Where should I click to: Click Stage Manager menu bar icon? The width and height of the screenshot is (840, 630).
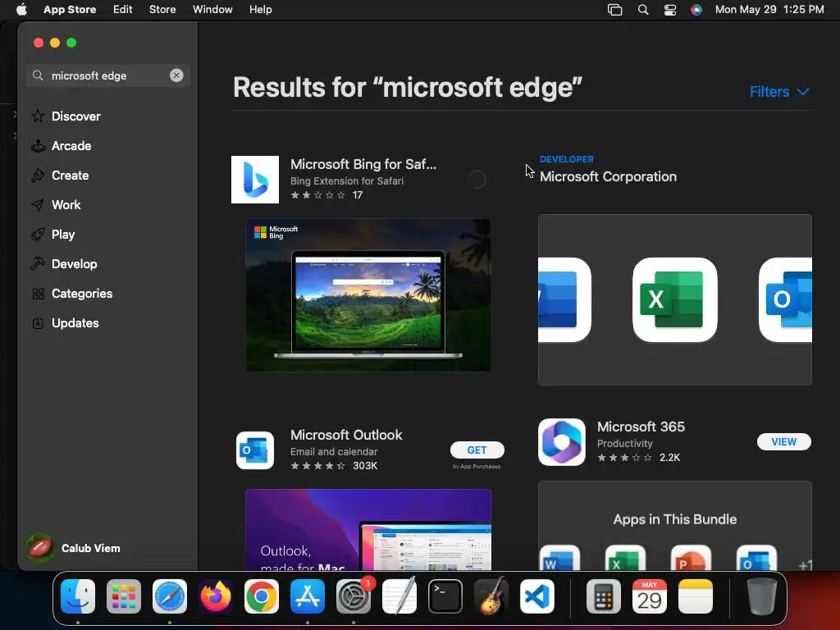pyautogui.click(x=614, y=10)
